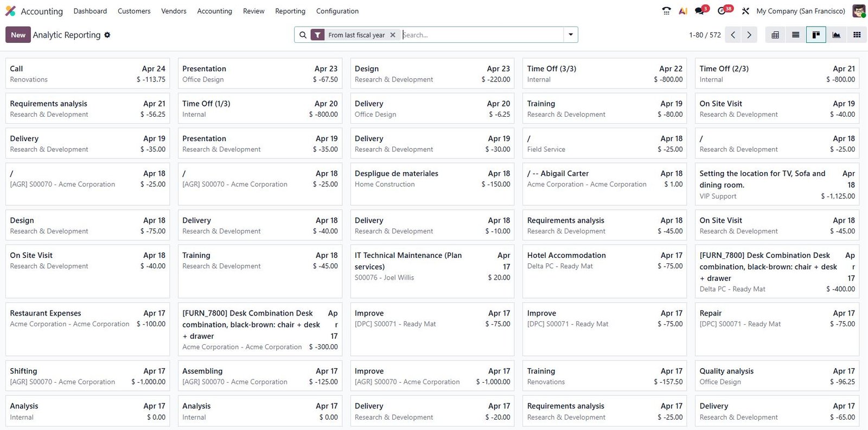The image size is (868, 430).
Task: Click into the Search input field
Action: [482, 35]
